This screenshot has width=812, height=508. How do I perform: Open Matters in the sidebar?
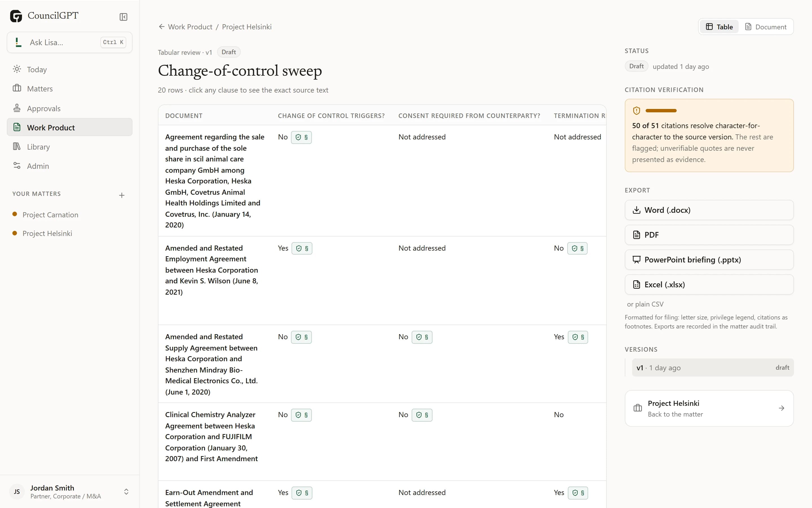point(69,89)
